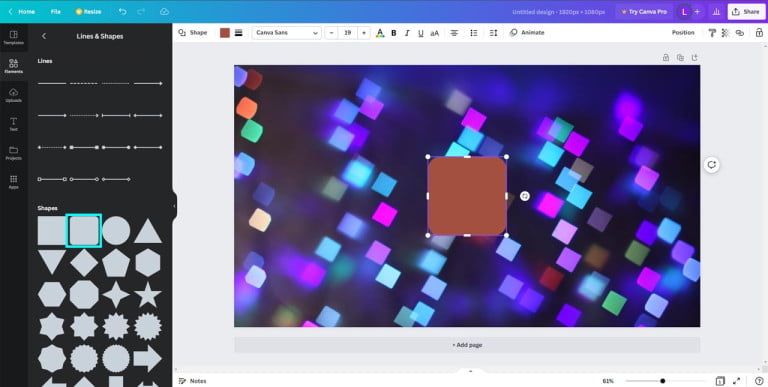Screen dimensions: 768x387
Task: Select the rounded square on the canvas
Action: click(467, 196)
